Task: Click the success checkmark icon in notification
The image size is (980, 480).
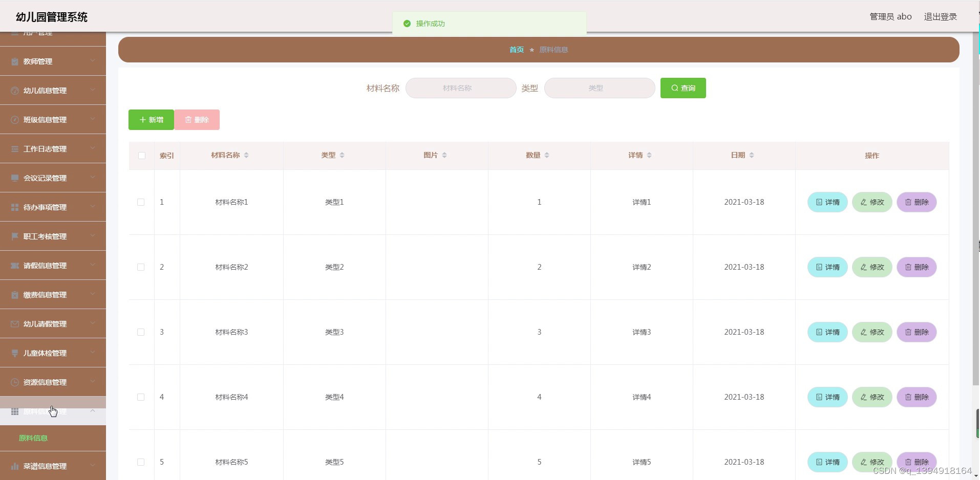Action: [407, 24]
